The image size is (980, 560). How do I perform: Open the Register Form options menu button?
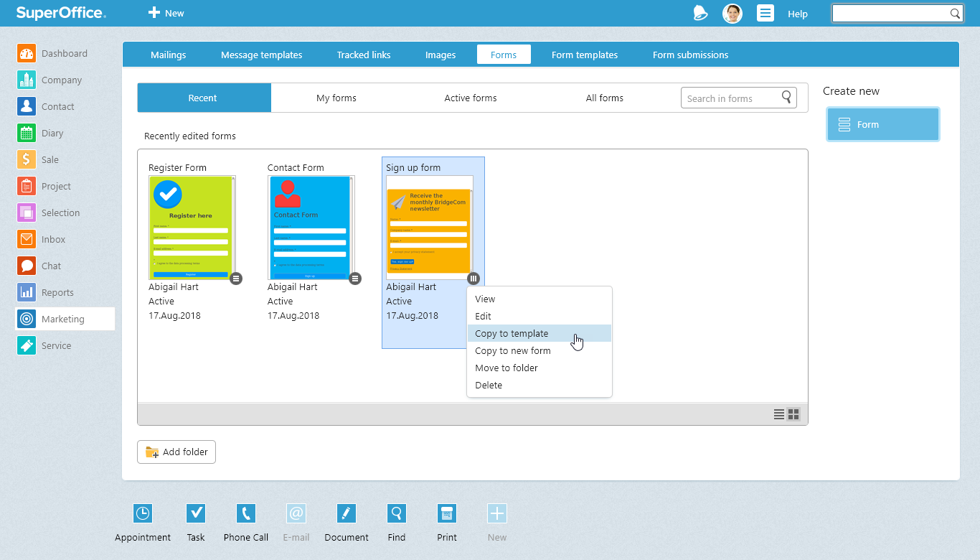click(236, 279)
